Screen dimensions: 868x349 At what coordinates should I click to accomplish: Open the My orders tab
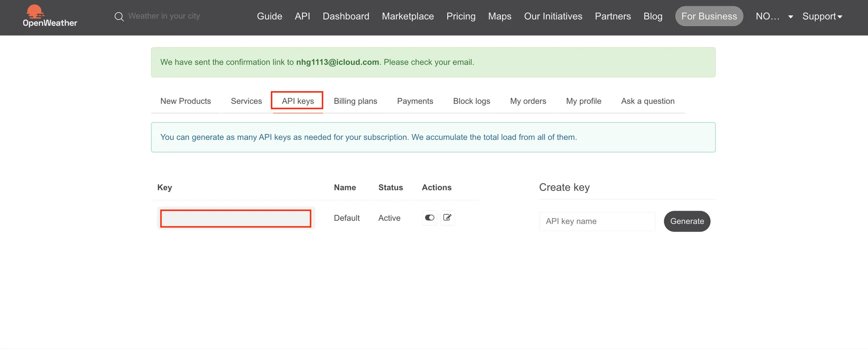coord(528,101)
